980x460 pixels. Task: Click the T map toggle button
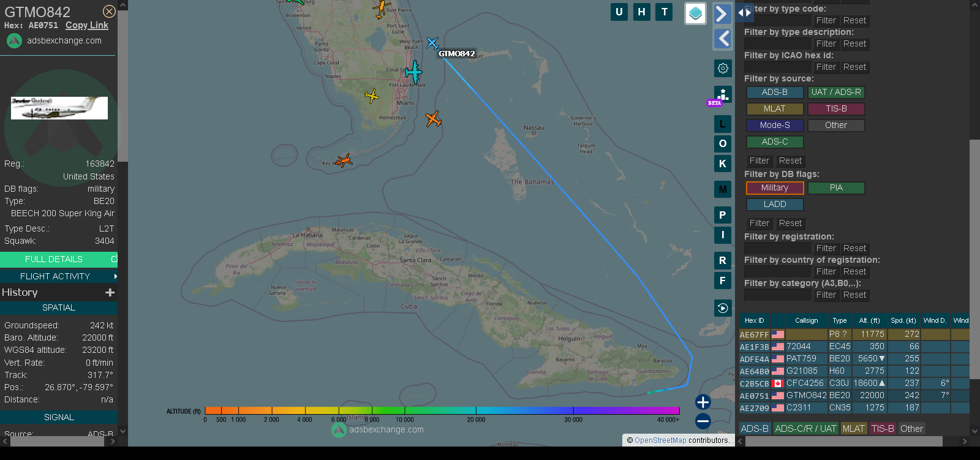pos(665,12)
